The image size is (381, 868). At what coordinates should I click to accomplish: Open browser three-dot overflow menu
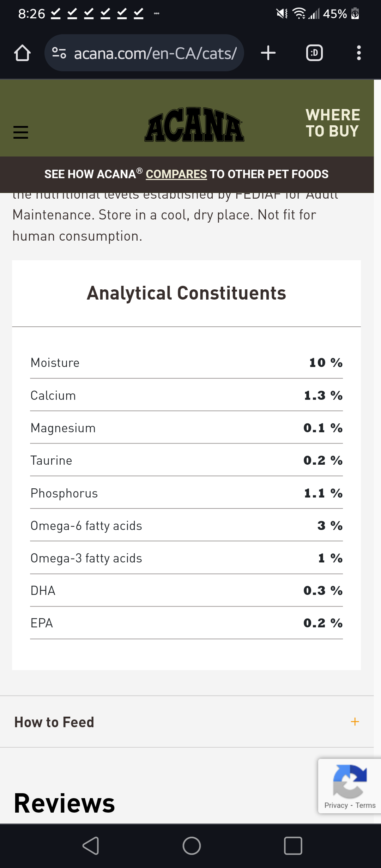359,53
